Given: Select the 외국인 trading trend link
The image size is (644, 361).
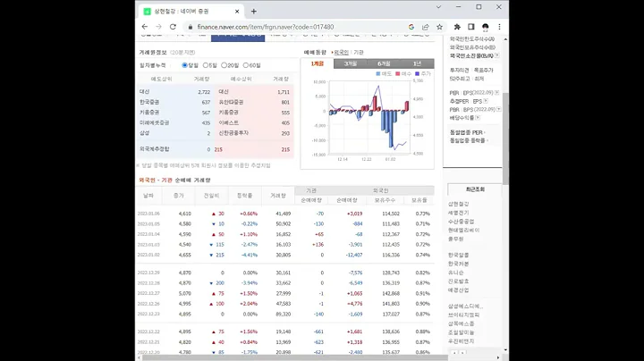Looking at the screenshot, I should click(x=342, y=53).
